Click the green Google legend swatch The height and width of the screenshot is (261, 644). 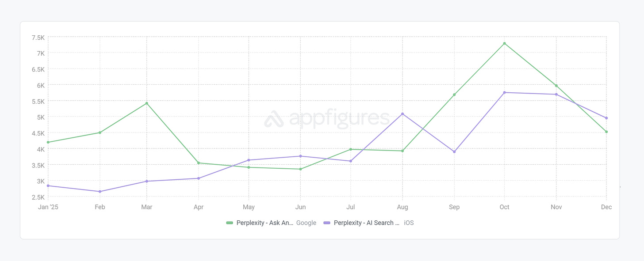click(x=230, y=223)
